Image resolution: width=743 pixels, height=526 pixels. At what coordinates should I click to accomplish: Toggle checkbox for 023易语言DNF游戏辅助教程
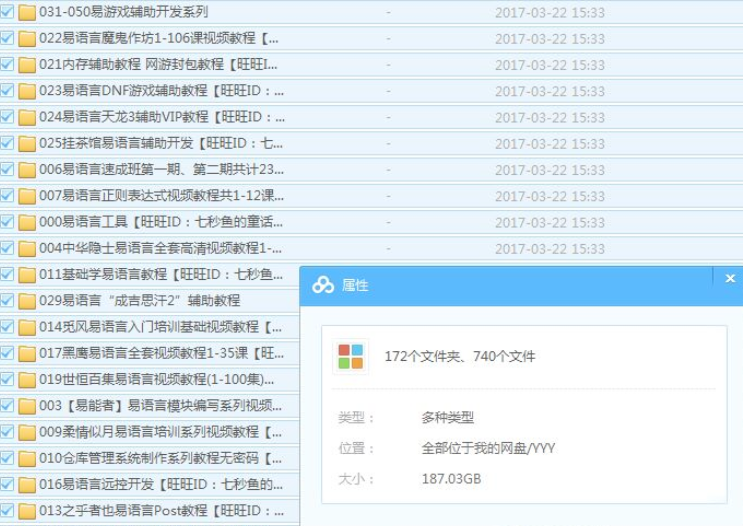(7, 90)
